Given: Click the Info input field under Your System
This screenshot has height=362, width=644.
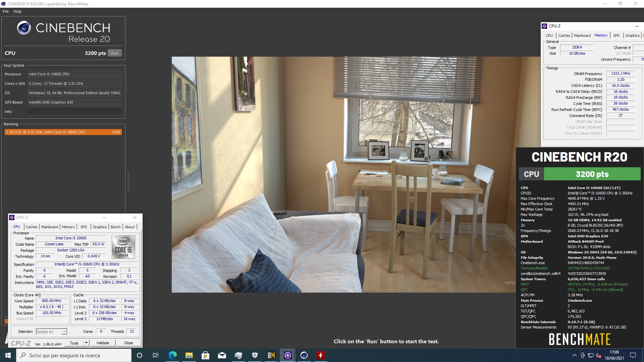Looking at the screenshot, I should [74, 112].
